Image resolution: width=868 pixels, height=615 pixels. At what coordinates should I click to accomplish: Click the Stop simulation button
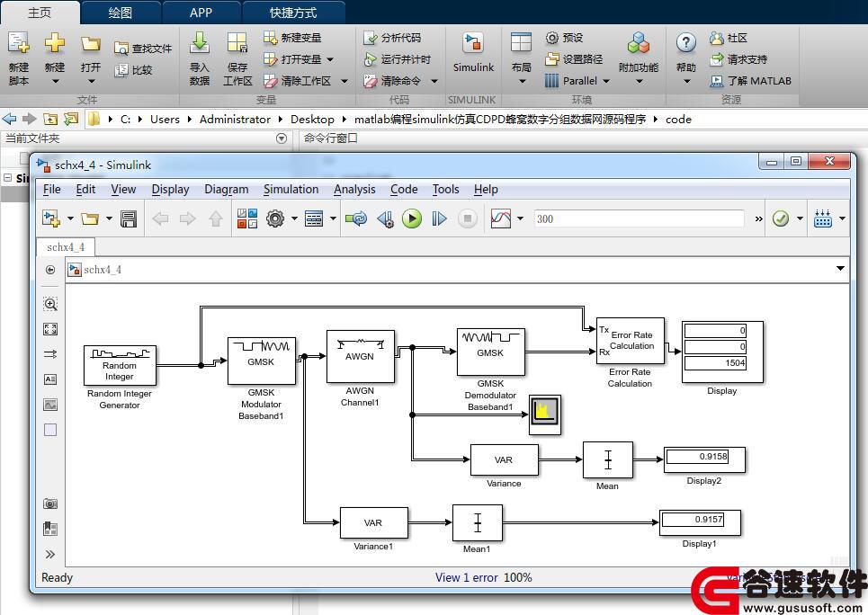(467, 218)
